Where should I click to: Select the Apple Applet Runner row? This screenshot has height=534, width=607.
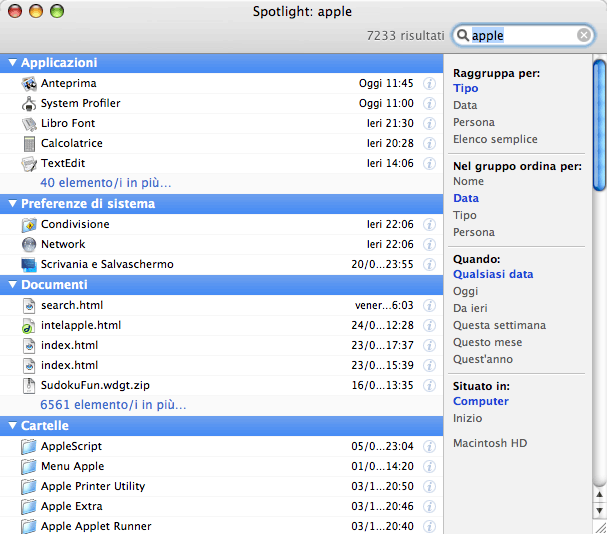(x=221, y=526)
